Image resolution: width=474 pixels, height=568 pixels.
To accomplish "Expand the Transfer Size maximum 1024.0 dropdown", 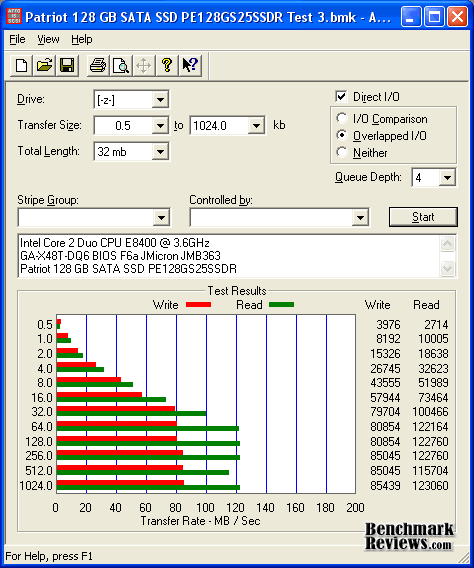I will 256,126.
